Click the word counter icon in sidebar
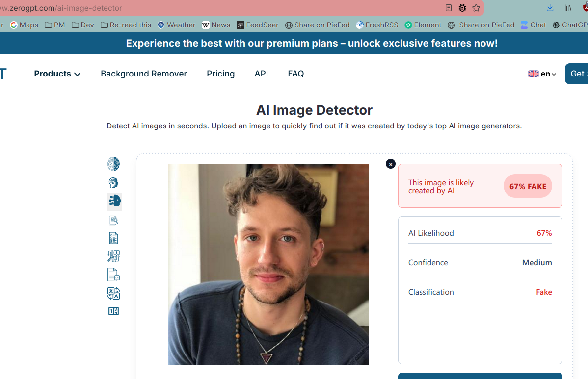The width and height of the screenshot is (588, 379). [114, 311]
